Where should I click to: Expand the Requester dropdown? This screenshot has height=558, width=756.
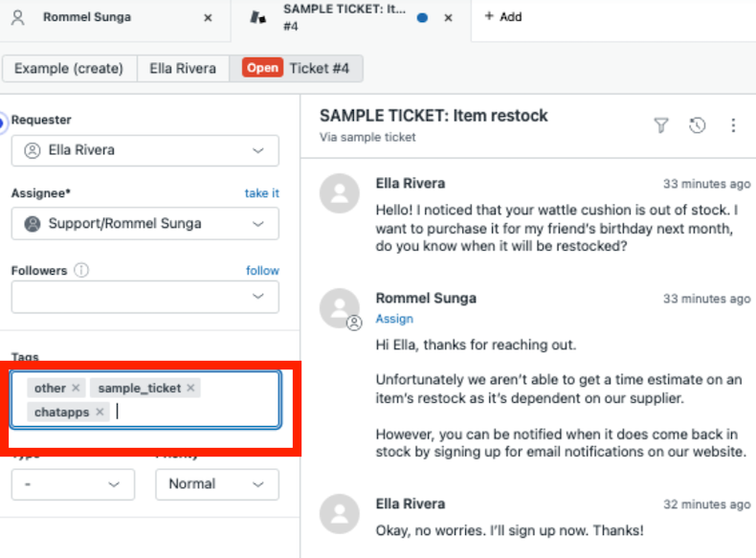click(x=257, y=150)
